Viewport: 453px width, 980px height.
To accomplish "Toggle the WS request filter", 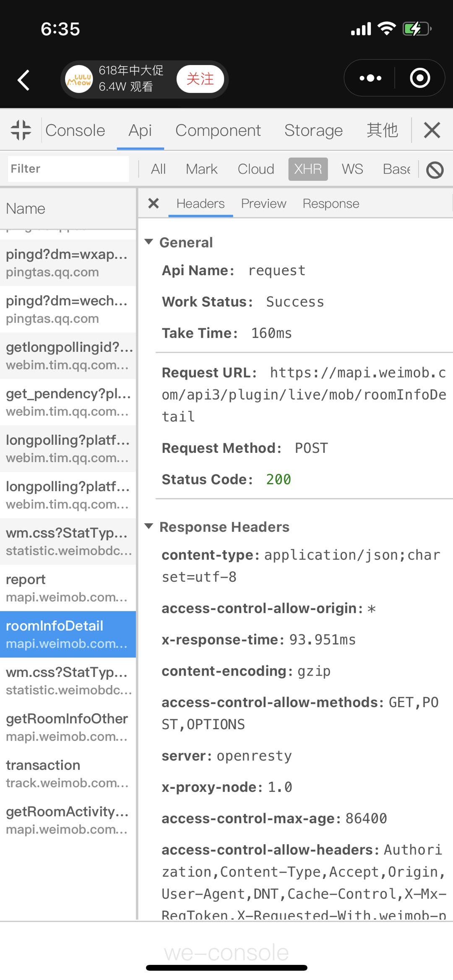I will (352, 169).
